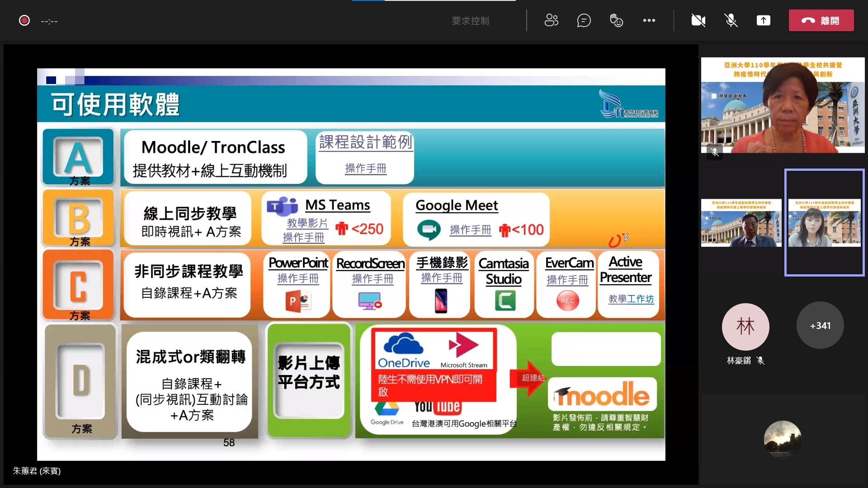Click the <100 participant limit text
Viewport: 868px width, 488px height.
point(528,230)
